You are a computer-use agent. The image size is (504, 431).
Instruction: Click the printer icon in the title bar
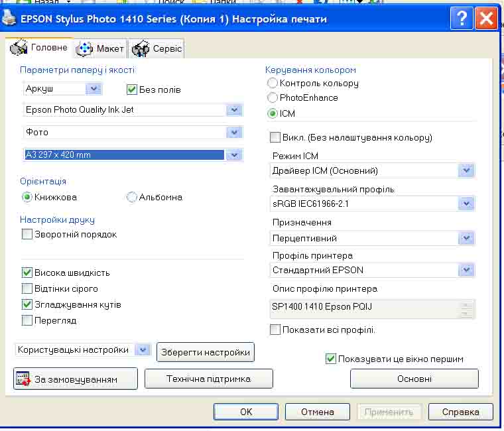8,18
